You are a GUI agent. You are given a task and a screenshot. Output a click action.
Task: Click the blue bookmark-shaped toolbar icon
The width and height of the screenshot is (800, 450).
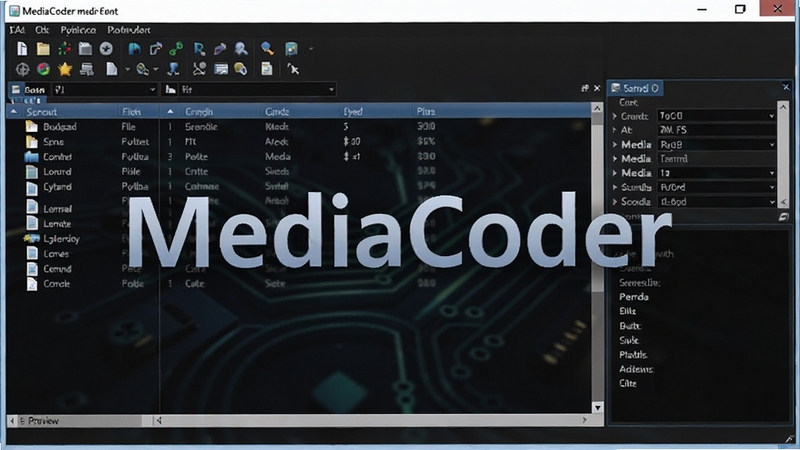pos(135,49)
